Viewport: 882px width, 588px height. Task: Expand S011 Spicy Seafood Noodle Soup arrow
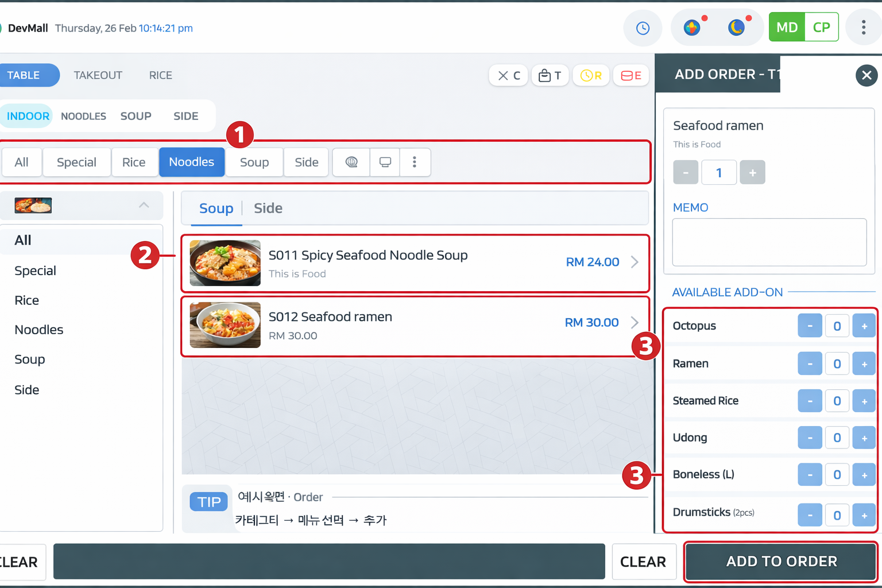tap(635, 262)
